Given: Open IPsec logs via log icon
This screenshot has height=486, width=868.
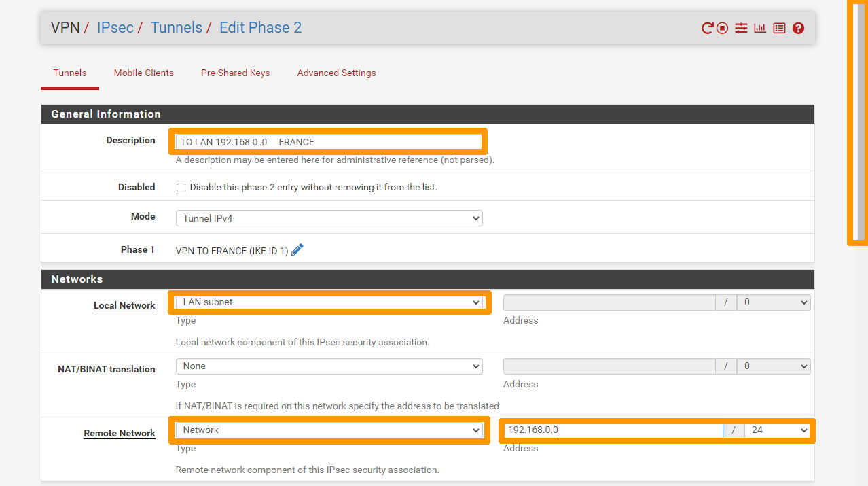Looking at the screenshot, I should point(778,29).
